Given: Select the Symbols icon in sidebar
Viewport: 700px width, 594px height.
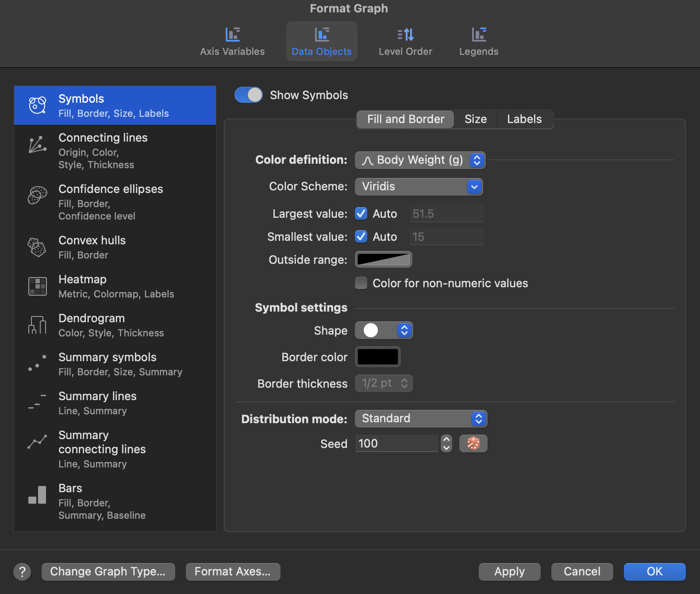Looking at the screenshot, I should [x=38, y=105].
